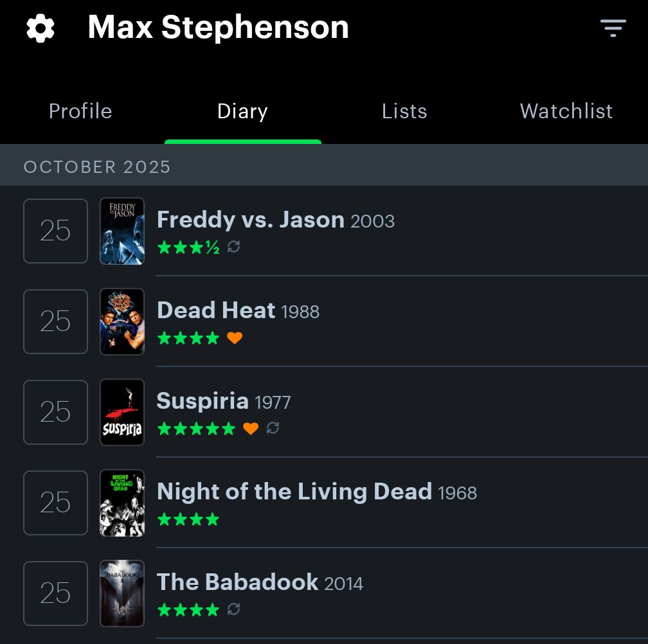Go to the Watchlist tab
The image size is (648, 644).
(x=566, y=111)
